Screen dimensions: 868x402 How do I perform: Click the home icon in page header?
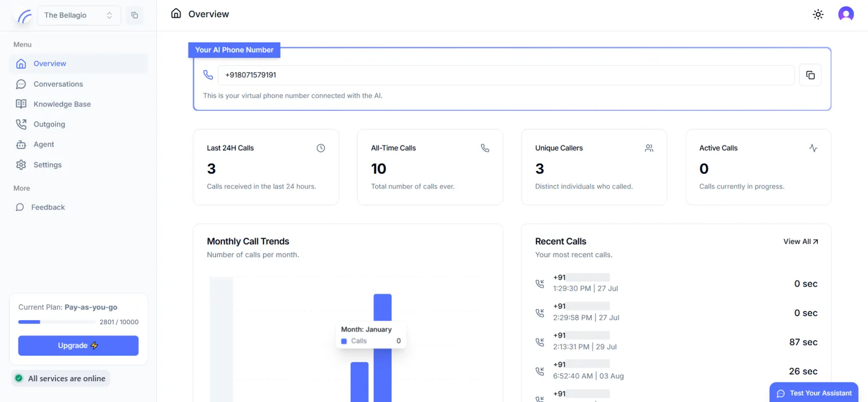tap(176, 14)
